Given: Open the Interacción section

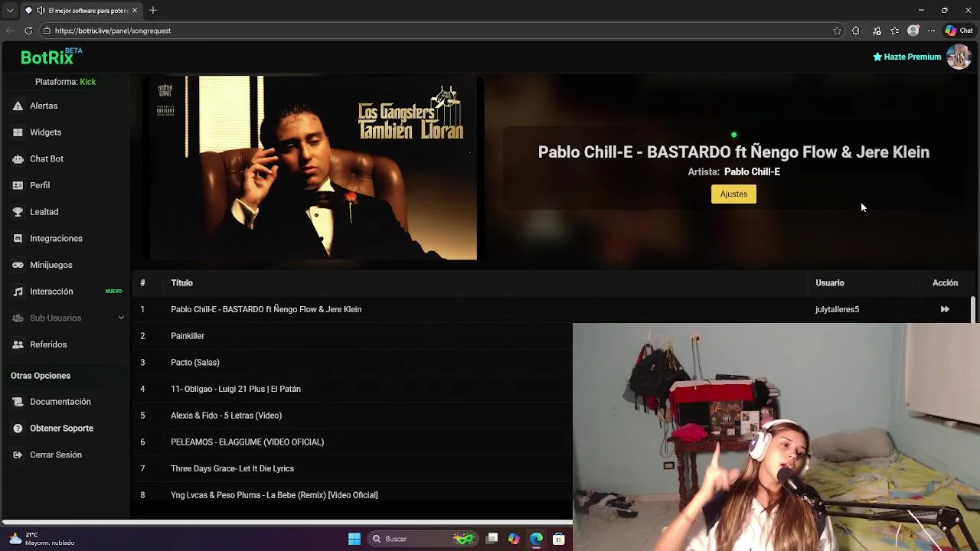Looking at the screenshot, I should [51, 292].
